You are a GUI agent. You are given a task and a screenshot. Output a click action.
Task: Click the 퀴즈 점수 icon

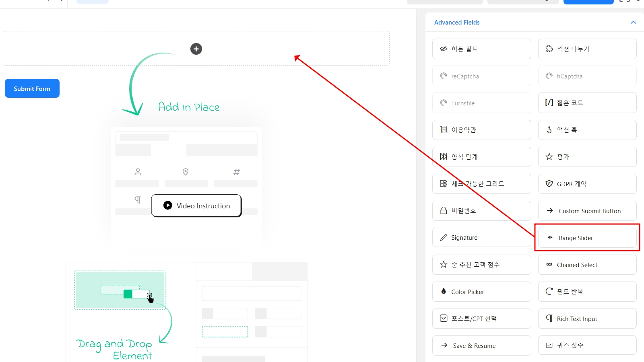pyautogui.click(x=549, y=345)
